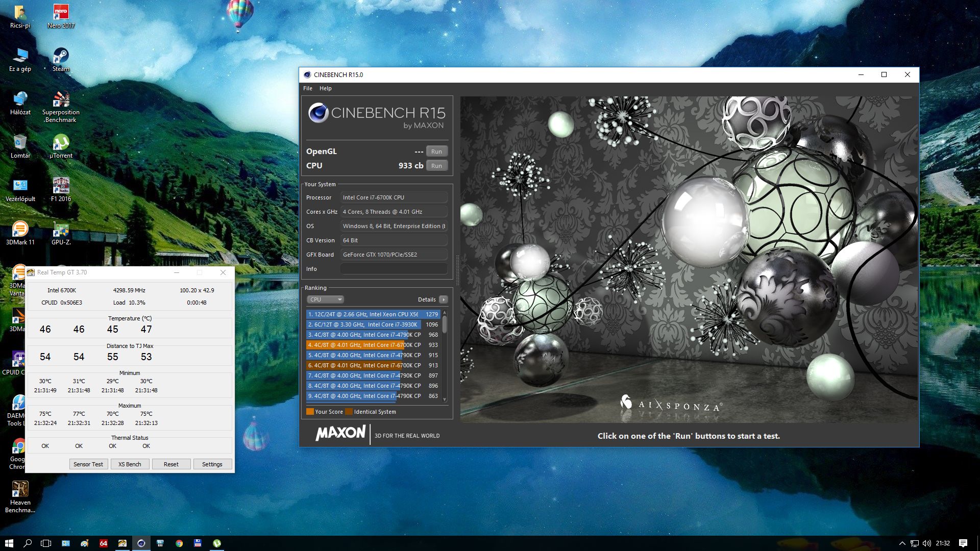Select the Google Chrome desktop icon

[x=17, y=454]
